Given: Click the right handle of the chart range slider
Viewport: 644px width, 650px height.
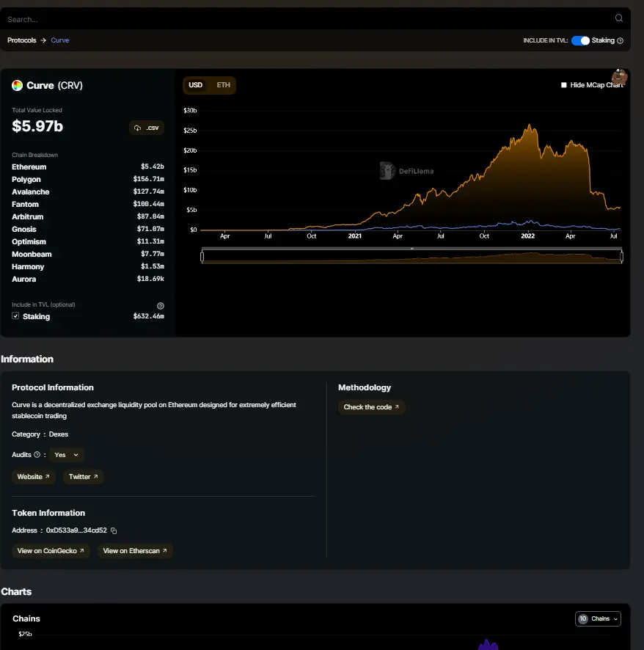Looking at the screenshot, I should point(621,257).
